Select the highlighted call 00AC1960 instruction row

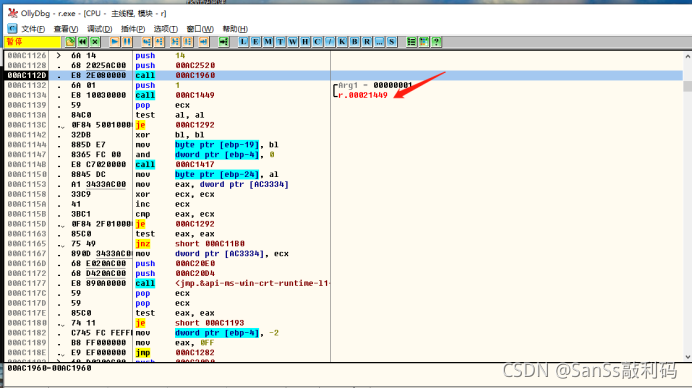[x=344, y=75]
